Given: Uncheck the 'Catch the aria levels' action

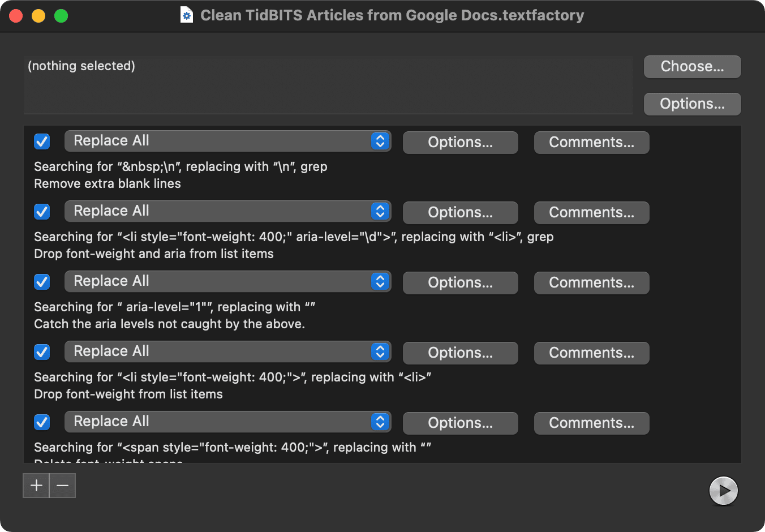Looking at the screenshot, I should (x=41, y=282).
